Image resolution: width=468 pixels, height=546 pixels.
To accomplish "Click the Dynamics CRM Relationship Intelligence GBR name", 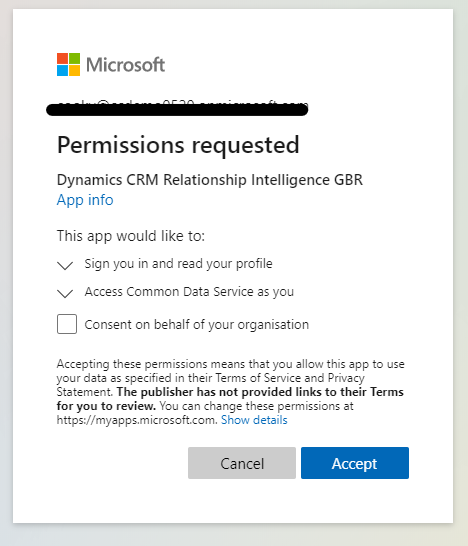I will [210, 180].
